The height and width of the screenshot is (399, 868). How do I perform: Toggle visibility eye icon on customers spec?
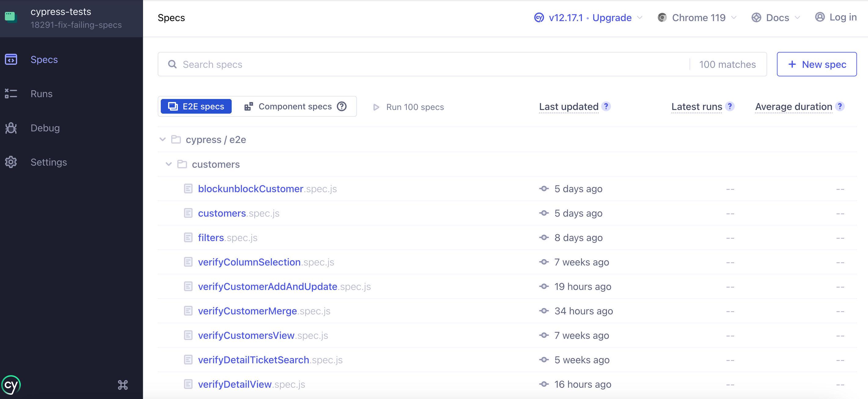pyautogui.click(x=545, y=213)
